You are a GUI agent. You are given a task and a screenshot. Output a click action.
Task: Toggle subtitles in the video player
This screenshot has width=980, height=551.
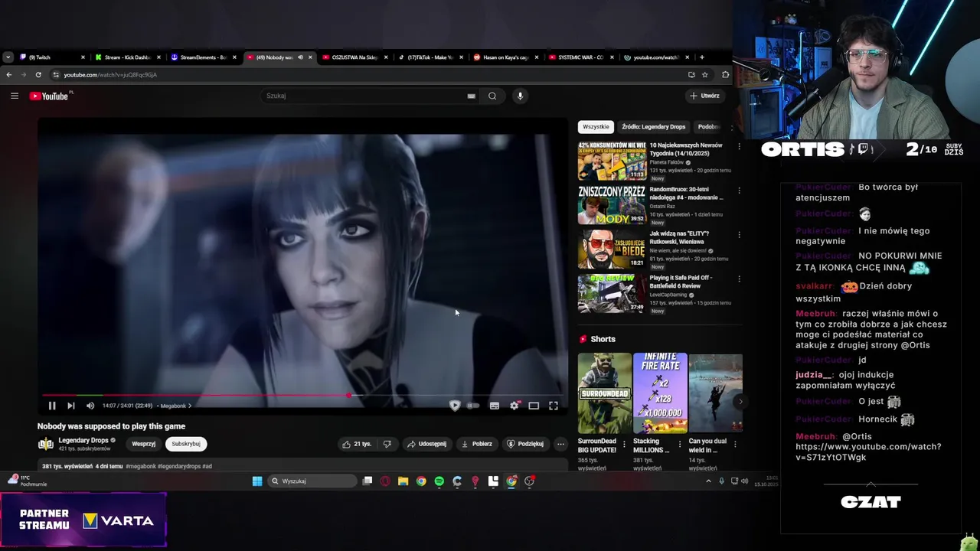[x=495, y=406]
